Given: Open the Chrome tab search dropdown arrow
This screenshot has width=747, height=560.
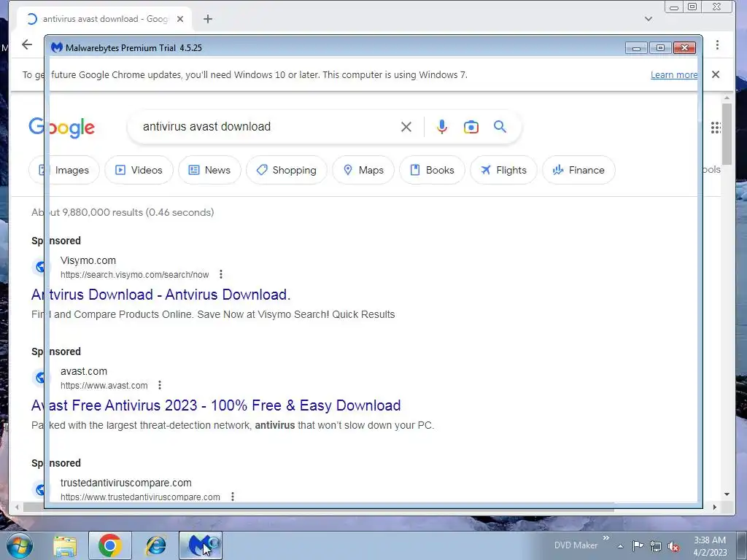Looking at the screenshot, I should click(648, 19).
